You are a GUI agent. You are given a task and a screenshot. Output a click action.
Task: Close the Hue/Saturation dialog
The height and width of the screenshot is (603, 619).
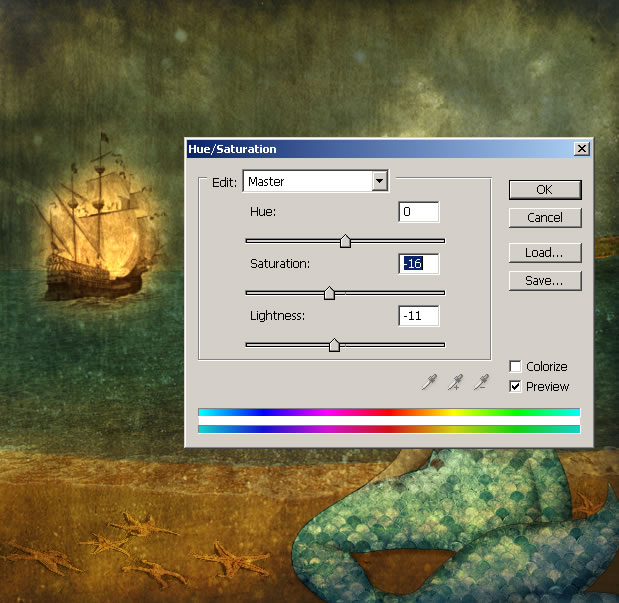click(x=581, y=149)
